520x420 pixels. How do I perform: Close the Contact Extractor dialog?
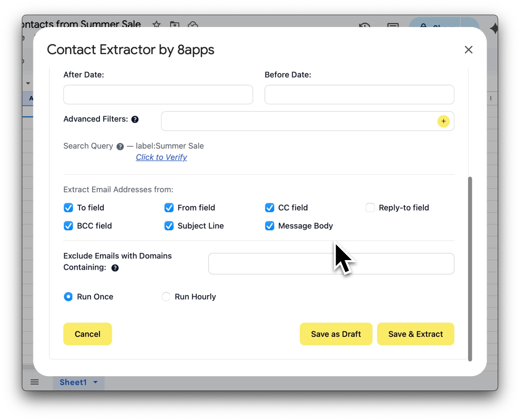click(x=468, y=50)
